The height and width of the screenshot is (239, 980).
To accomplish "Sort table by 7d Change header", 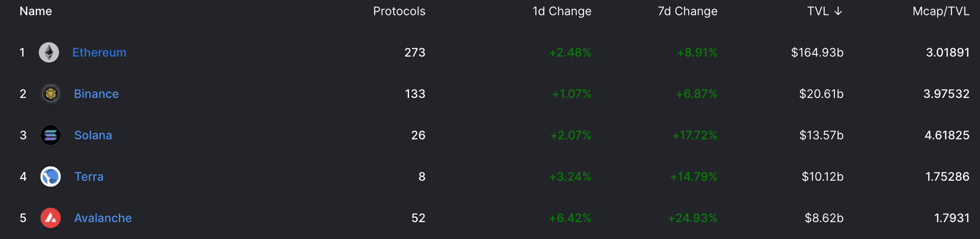I will (688, 11).
